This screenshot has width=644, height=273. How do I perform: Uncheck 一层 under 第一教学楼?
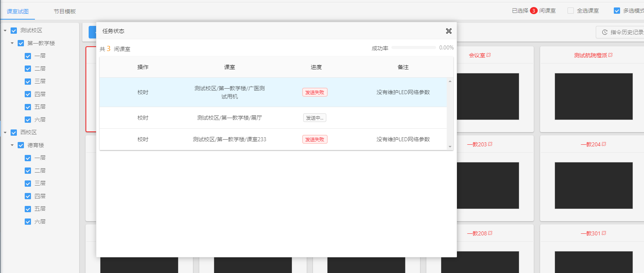click(x=28, y=56)
